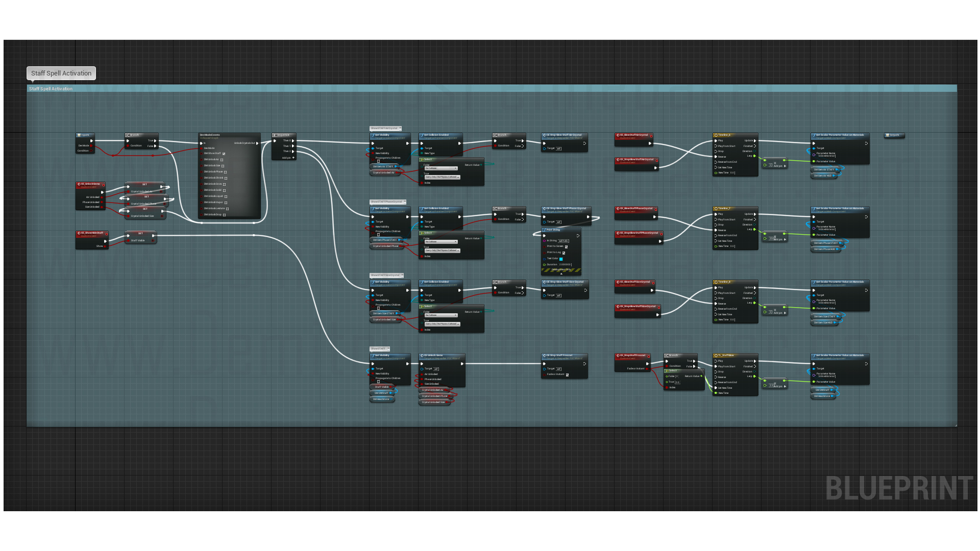980x551 pixels.
Task: Check the DM Unlock Liquid checkbox
Action: point(226,196)
